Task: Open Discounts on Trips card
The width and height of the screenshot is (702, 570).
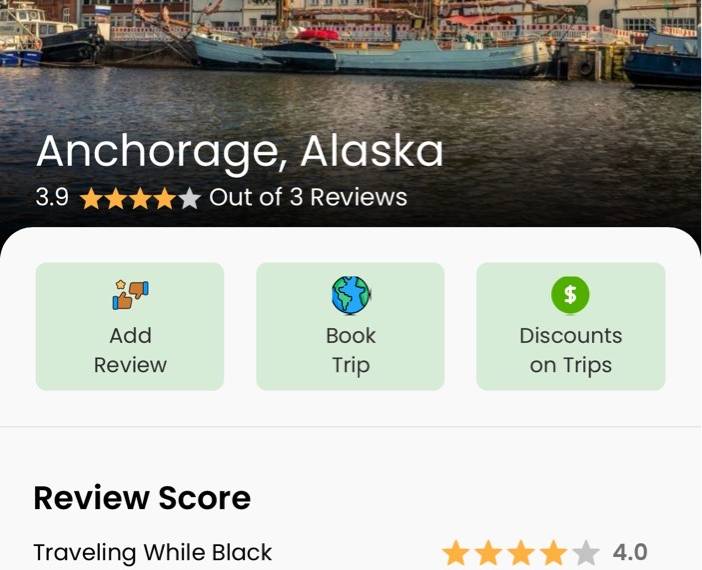Action: [x=571, y=326]
